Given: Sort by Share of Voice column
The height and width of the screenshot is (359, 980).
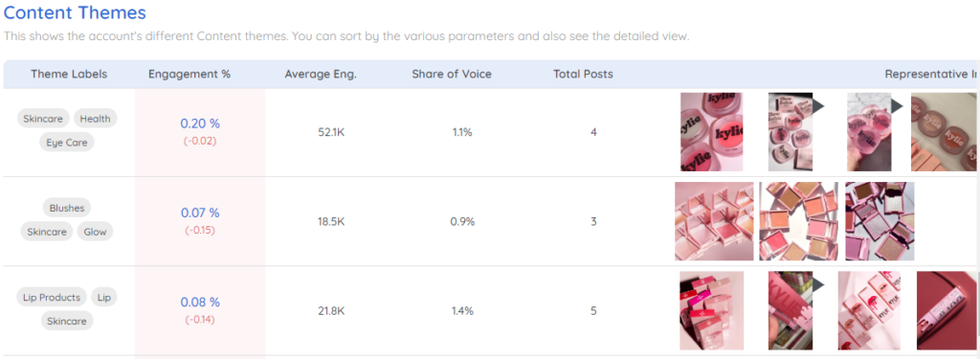Looking at the screenshot, I should pos(452,74).
